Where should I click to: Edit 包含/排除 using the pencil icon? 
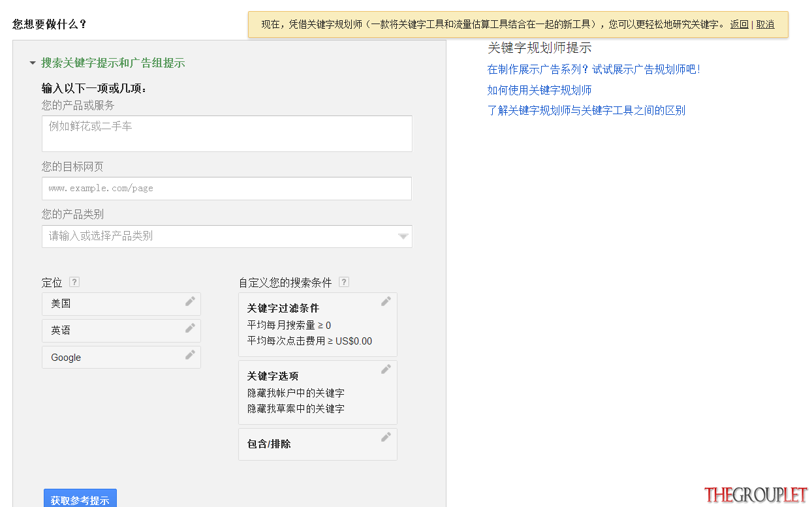[x=386, y=437]
